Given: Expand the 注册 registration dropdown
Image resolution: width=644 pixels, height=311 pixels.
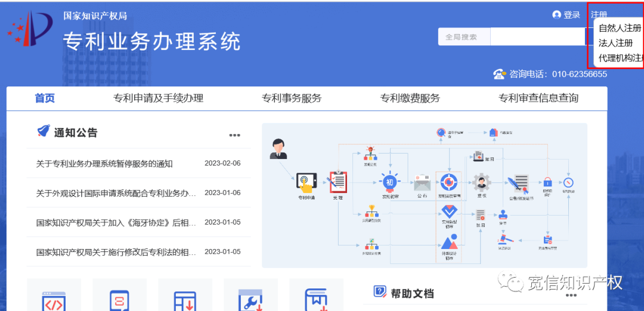Looking at the screenshot, I should click(599, 15).
